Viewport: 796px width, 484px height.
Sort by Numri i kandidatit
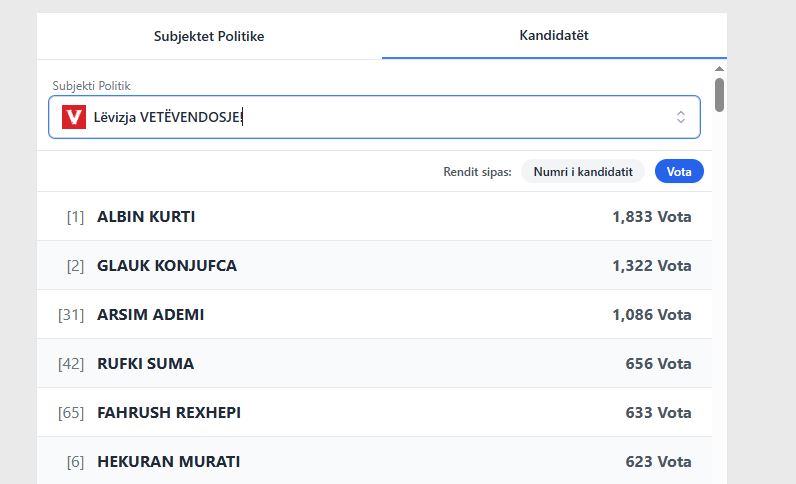point(583,172)
